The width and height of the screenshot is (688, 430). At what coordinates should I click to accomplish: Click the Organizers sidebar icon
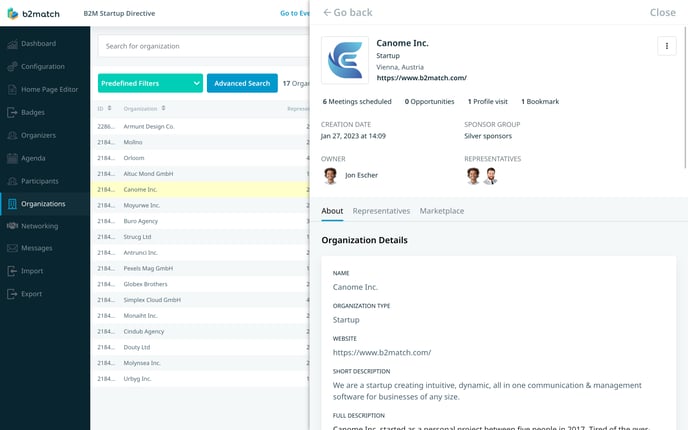point(12,136)
